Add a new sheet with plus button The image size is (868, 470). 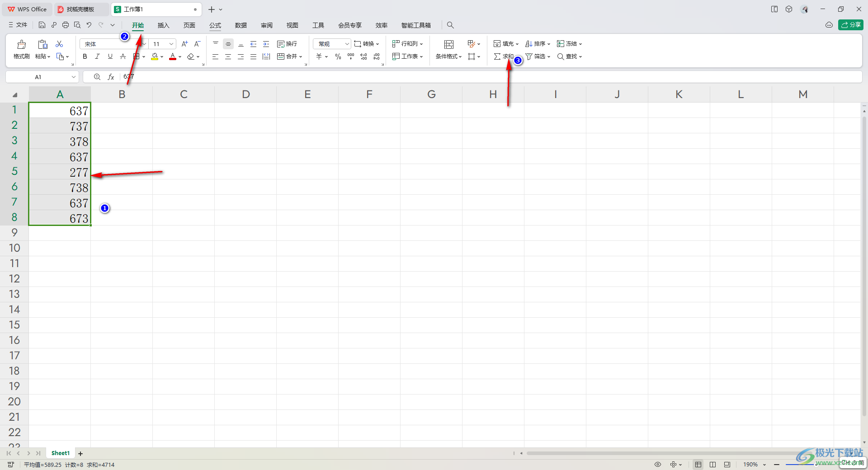click(x=80, y=454)
